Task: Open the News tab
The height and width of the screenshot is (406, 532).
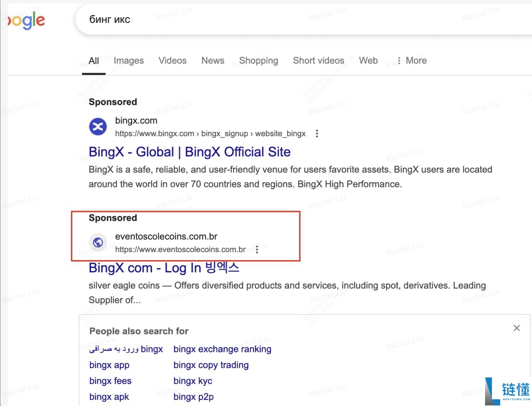Action: [x=213, y=61]
